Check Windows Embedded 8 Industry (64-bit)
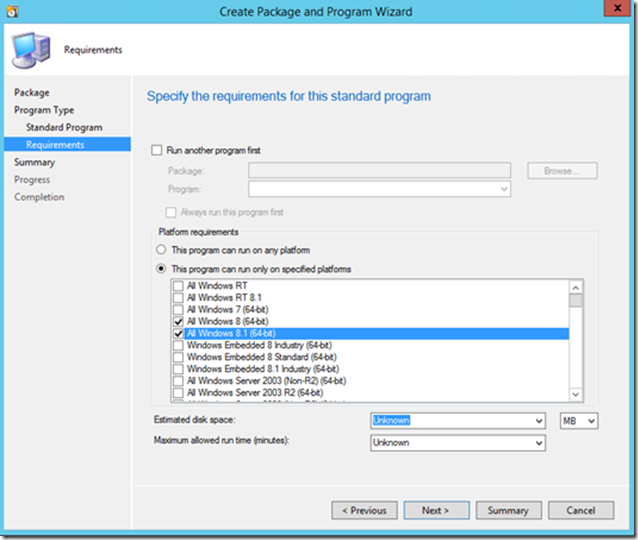 tap(178, 345)
